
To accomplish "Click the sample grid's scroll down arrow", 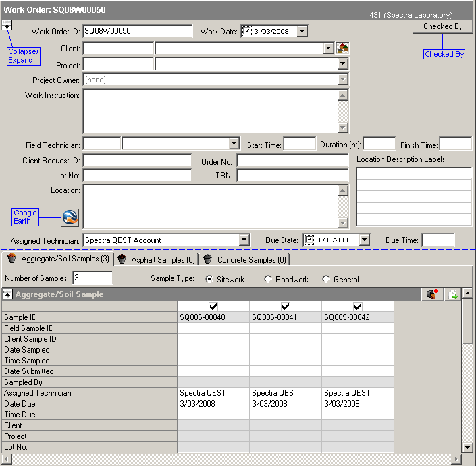I will click(x=467, y=447).
